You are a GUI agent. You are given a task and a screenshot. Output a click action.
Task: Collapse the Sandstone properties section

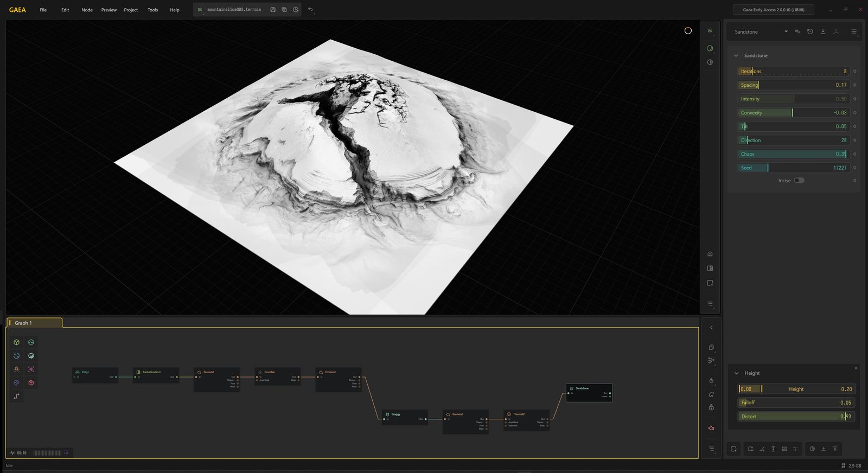click(x=736, y=56)
